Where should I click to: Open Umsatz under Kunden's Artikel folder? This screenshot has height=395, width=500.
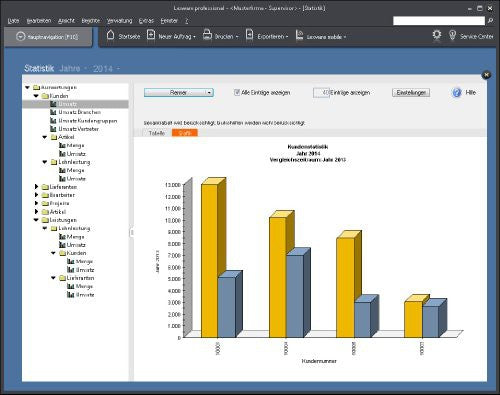pos(72,154)
